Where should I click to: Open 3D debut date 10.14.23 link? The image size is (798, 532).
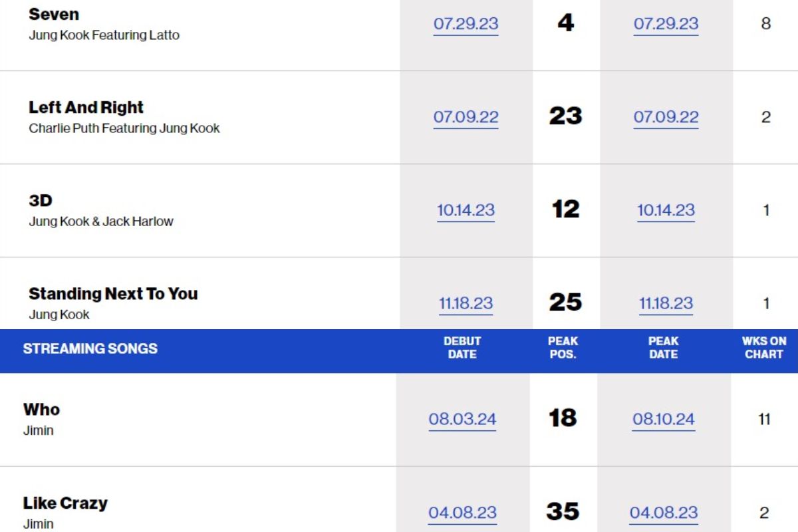click(465, 210)
